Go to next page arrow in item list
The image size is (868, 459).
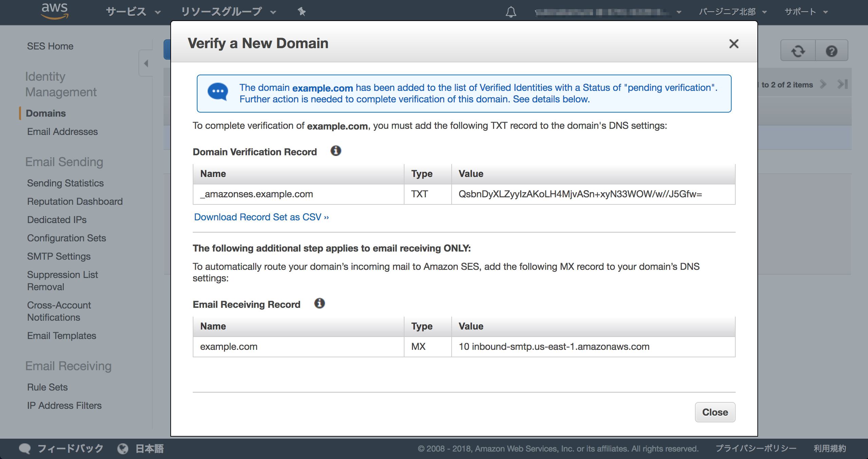tap(823, 84)
